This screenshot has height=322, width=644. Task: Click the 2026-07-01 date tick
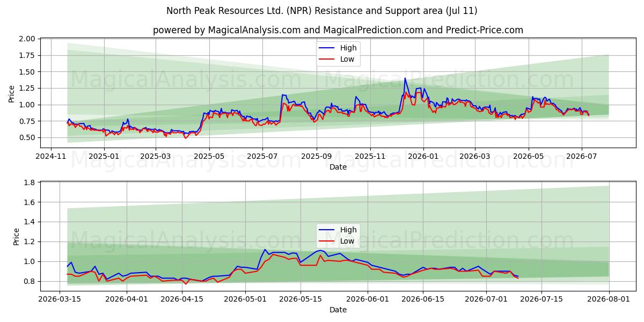(486, 299)
